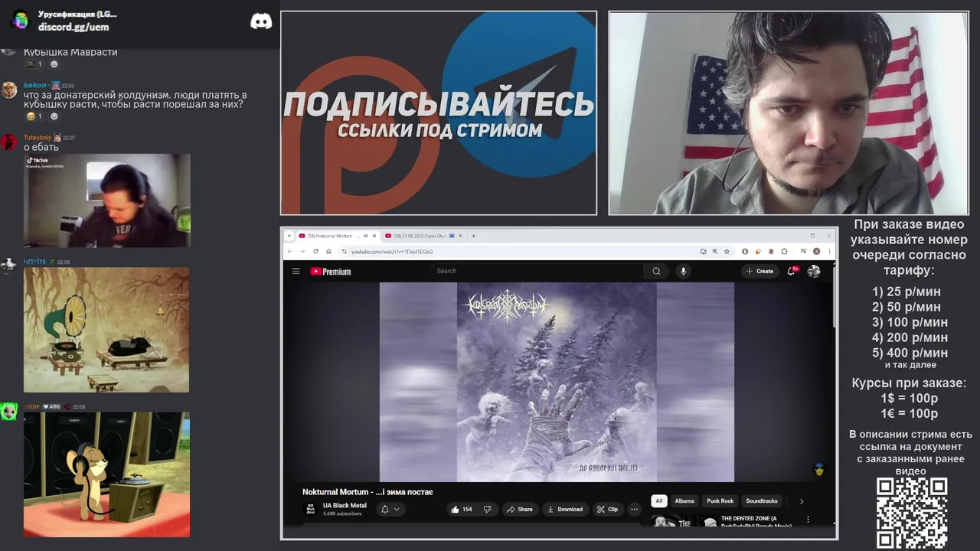Open the YouTube account avatar menu

814,271
